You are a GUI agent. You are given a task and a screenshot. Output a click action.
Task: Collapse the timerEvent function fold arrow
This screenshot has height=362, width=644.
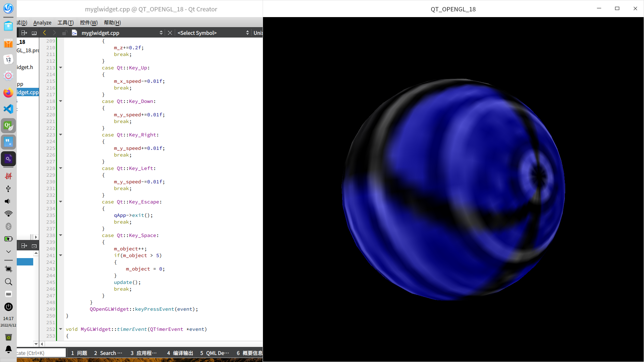[61, 329]
